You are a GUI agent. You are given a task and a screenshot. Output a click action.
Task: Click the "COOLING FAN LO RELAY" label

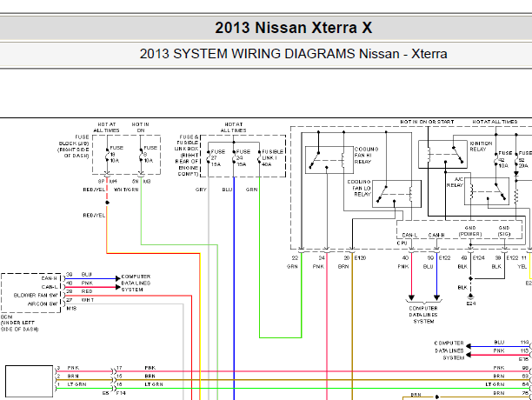click(359, 188)
